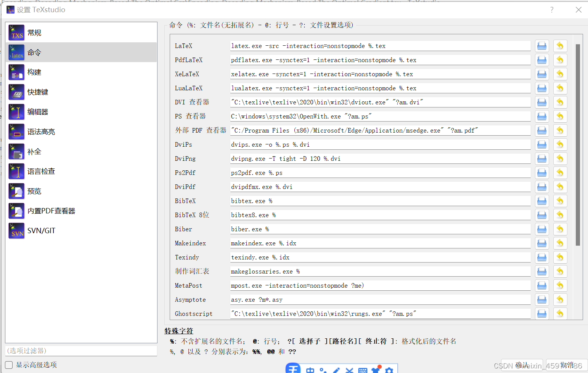Restore PdfLaTeX command to default

pos(560,60)
